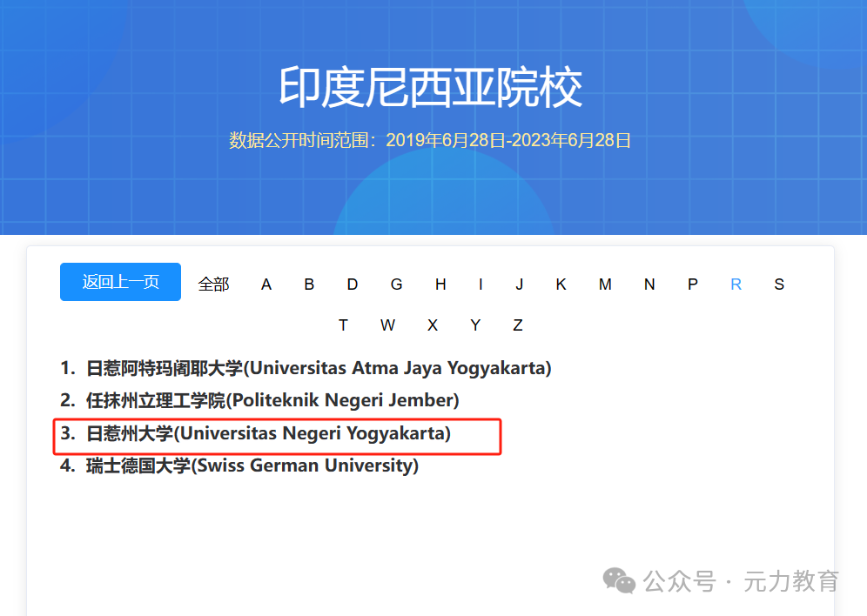Select the letter B filter

click(x=309, y=284)
